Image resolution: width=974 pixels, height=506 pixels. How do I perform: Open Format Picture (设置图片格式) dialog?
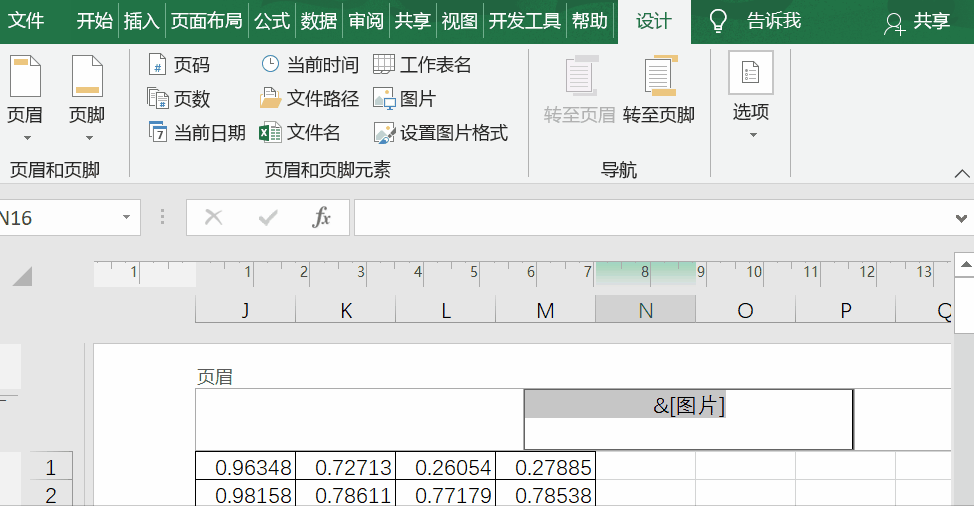point(440,132)
